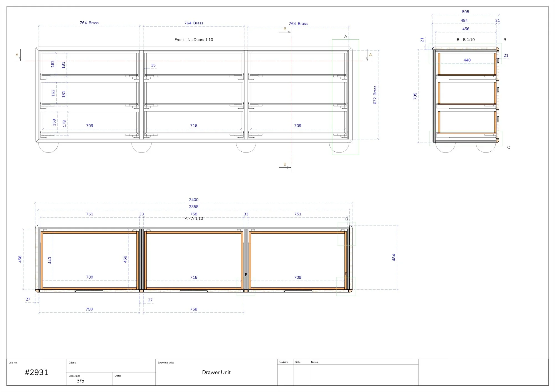Image resolution: width=555 pixels, height=392 pixels.
Task: Click the Front - No Doors 1:10 title
Action: pyautogui.click(x=194, y=40)
